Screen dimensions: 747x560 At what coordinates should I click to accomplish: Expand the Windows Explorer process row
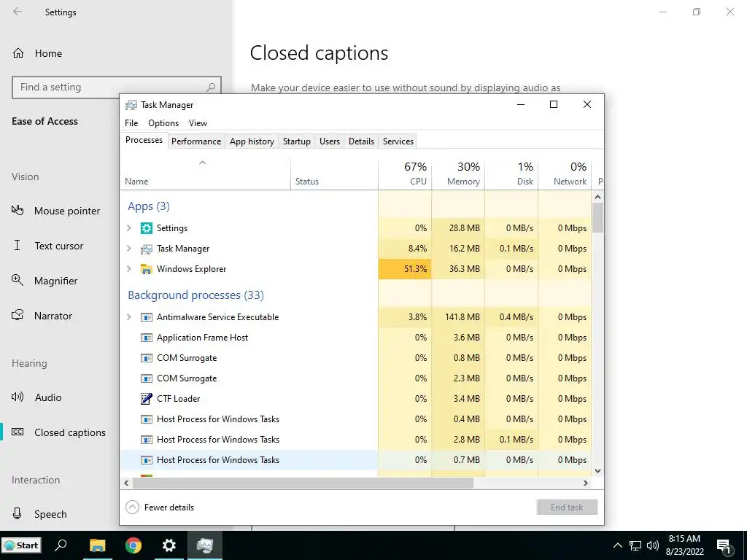[128, 269]
